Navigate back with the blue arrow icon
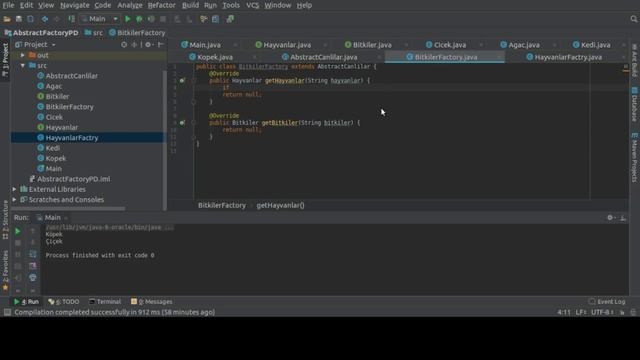Viewport: 640px width, 360px height. point(45,19)
